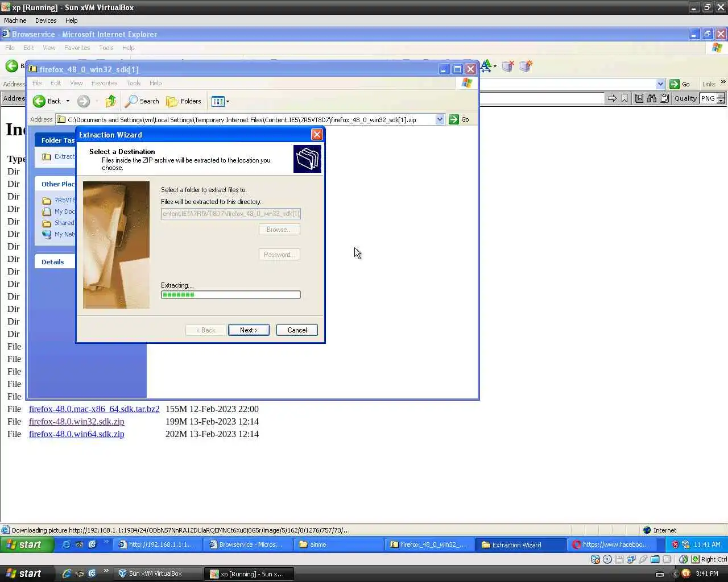Open My Network Places link
The height and width of the screenshot is (582, 728).
click(59, 234)
